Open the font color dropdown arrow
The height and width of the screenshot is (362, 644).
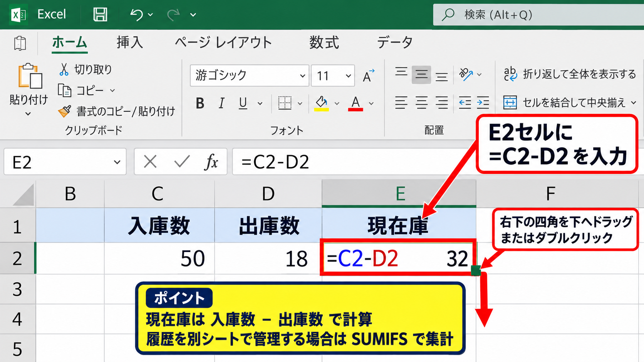(371, 103)
